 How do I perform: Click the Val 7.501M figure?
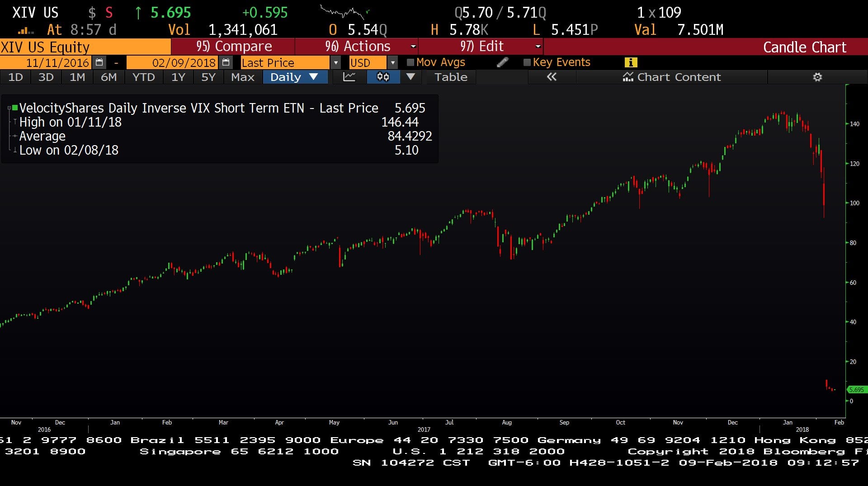pos(700,30)
